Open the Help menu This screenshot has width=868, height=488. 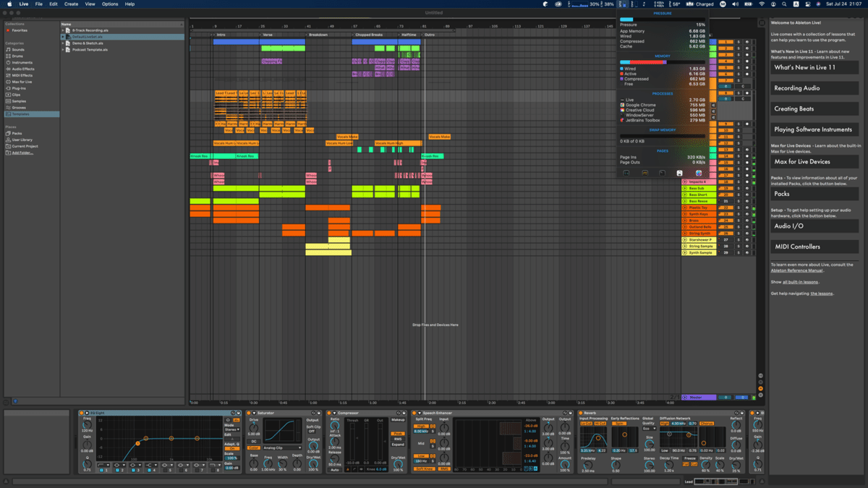[x=130, y=4]
